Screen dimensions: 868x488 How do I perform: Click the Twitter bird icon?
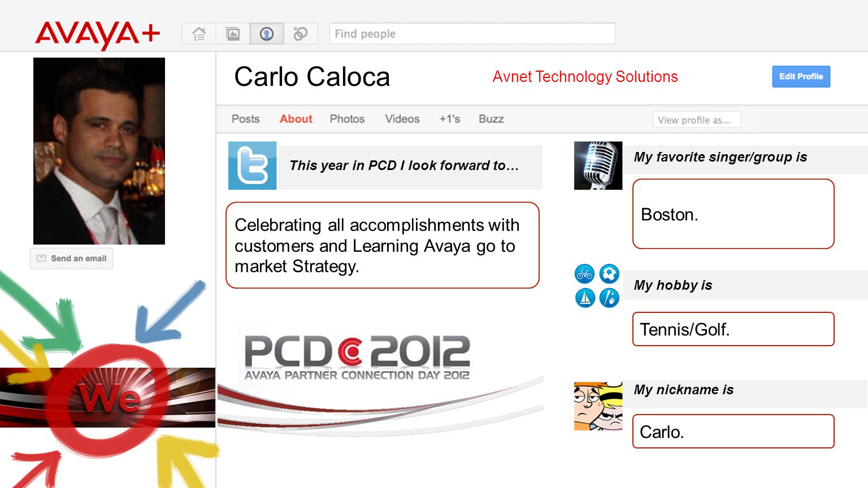(x=252, y=165)
